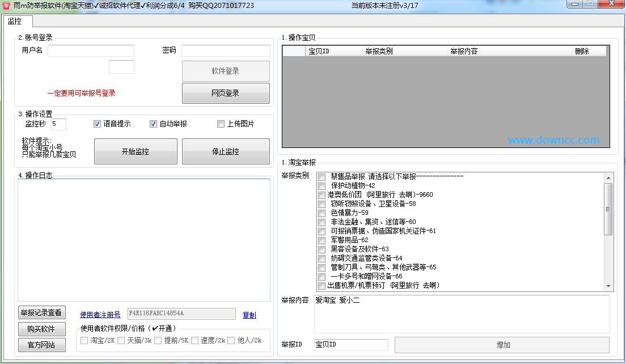This screenshot has width=626, height=364.
Task: Check the 色情暴力-59 report category
Action: [322, 213]
